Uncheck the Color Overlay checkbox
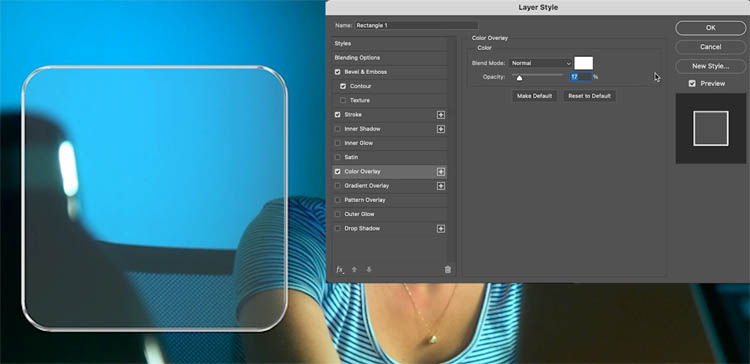750x364 pixels. [338, 172]
